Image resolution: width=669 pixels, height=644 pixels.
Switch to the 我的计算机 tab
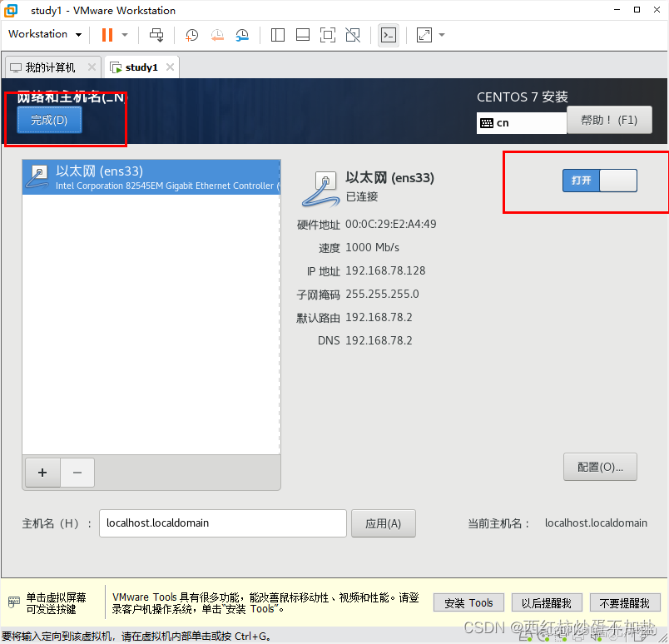click(50, 67)
